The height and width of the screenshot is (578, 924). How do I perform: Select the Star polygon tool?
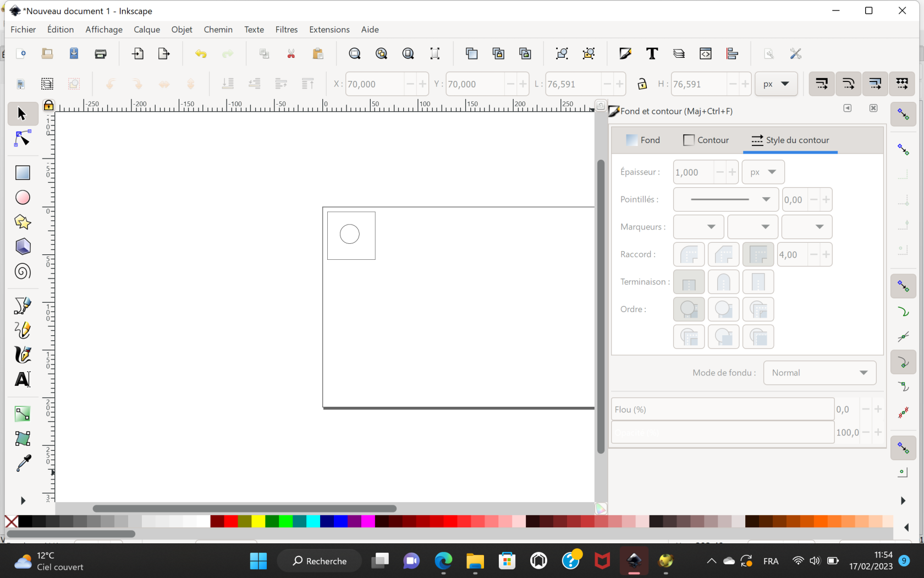pyautogui.click(x=22, y=222)
